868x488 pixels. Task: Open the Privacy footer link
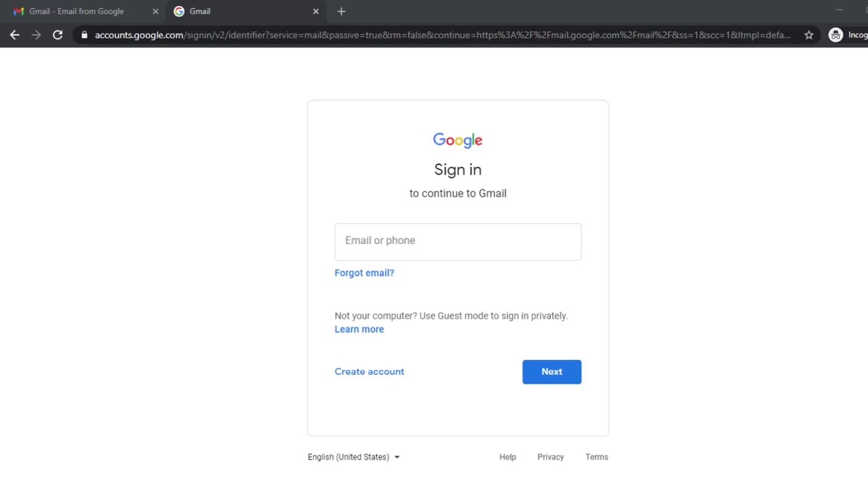[x=551, y=457]
